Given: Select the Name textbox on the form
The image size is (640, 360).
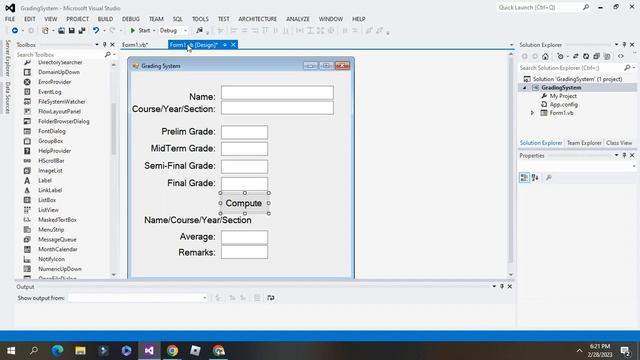Looking at the screenshot, I should pyautogui.click(x=277, y=93).
